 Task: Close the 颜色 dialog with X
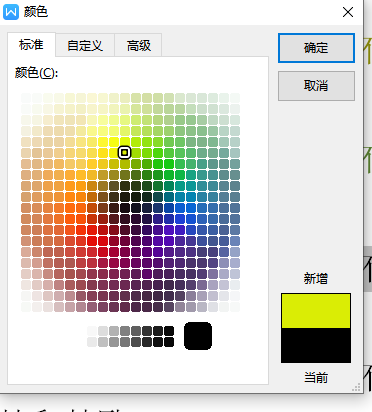[x=348, y=12]
